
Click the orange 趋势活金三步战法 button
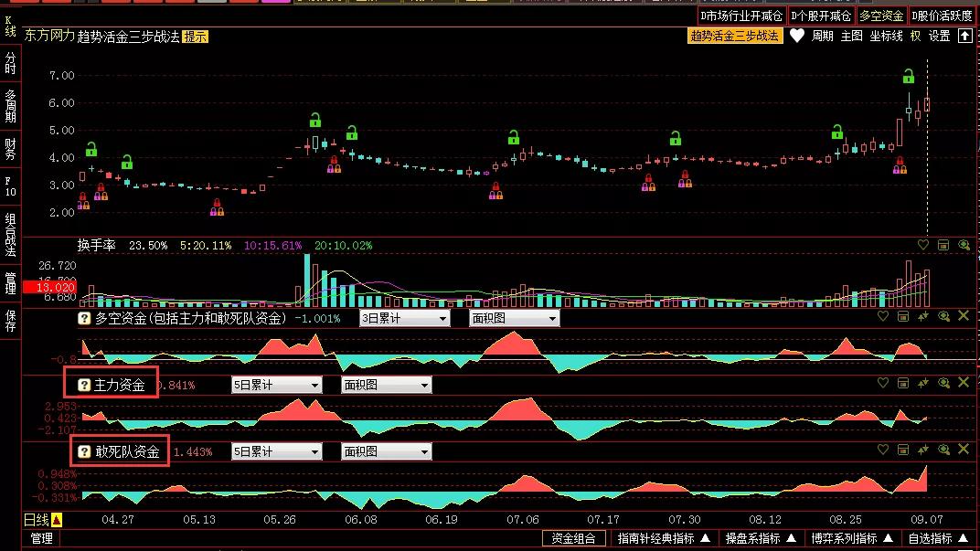(x=735, y=36)
